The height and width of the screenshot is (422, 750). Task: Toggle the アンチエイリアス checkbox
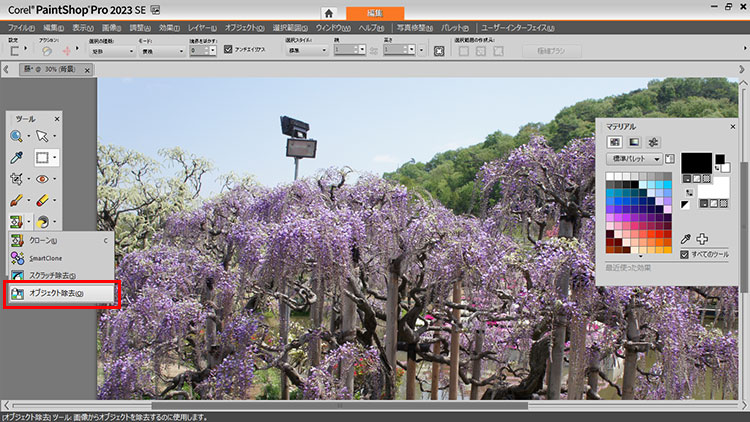coord(228,49)
